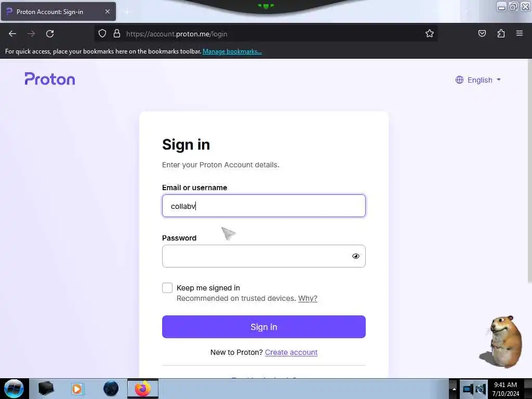Follow the Manage bookmarks link
Viewport: 532px width, 399px height.
click(x=232, y=51)
